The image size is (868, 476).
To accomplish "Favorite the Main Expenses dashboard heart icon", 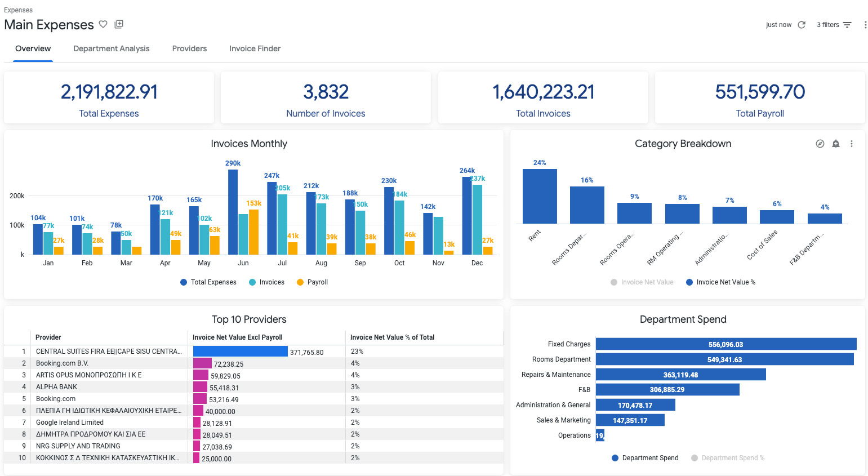I will tap(103, 24).
